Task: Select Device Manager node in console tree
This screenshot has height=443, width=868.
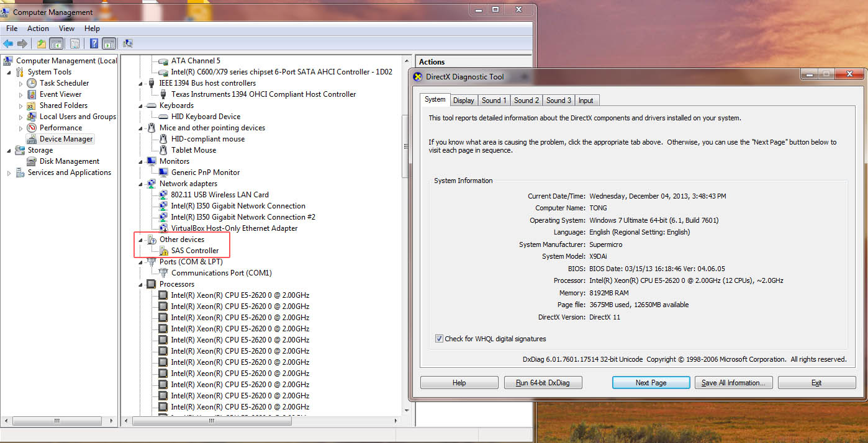Action: point(60,139)
